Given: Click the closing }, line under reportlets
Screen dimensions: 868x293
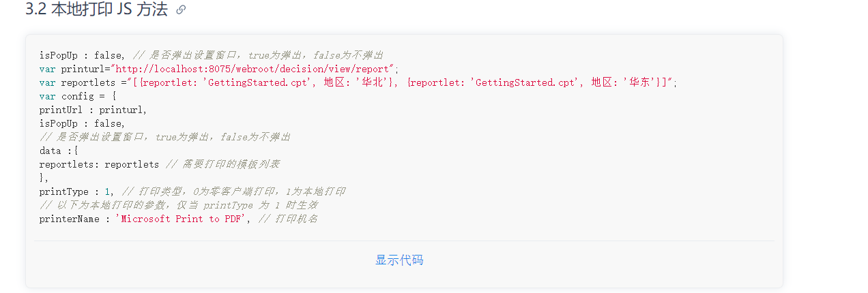Looking at the screenshot, I should click(x=44, y=178).
